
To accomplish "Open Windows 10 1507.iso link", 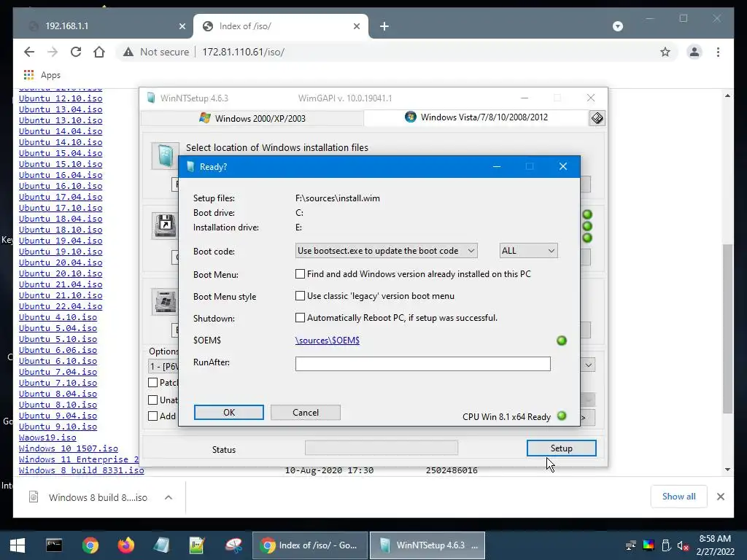I will 68,448.
